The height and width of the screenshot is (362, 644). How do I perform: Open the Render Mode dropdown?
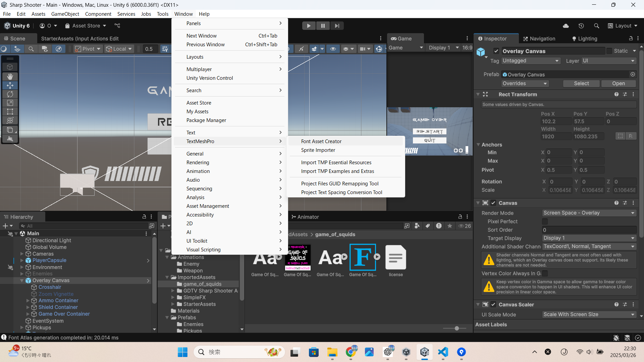589,213
